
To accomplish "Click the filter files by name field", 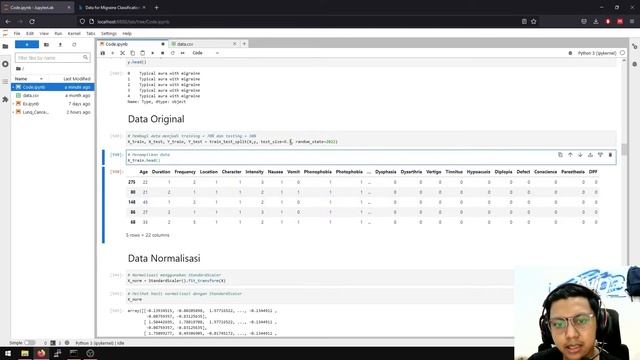I will pyautogui.click(x=52, y=58).
